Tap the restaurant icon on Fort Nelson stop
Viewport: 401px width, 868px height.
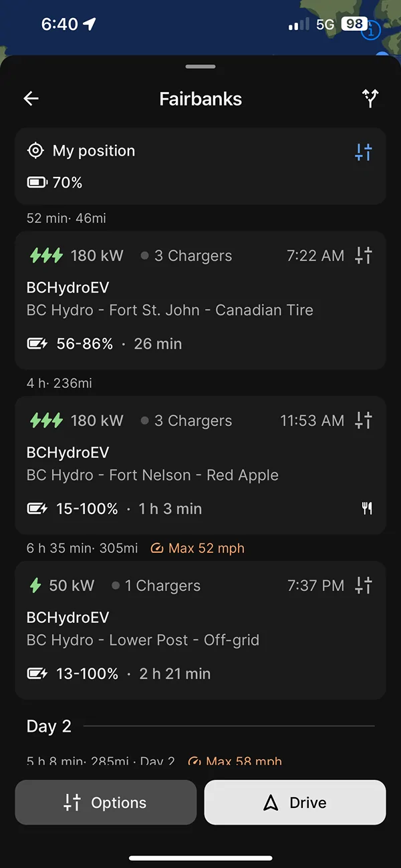(366, 509)
